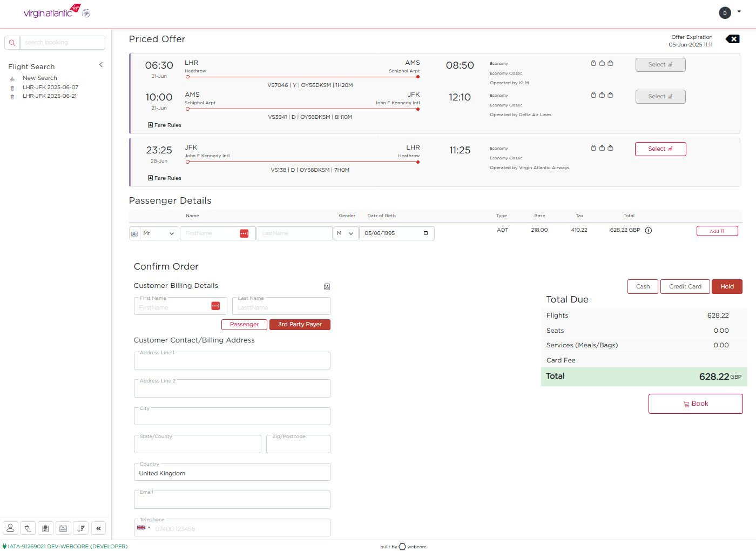Click the passenger LastName input

click(x=294, y=233)
